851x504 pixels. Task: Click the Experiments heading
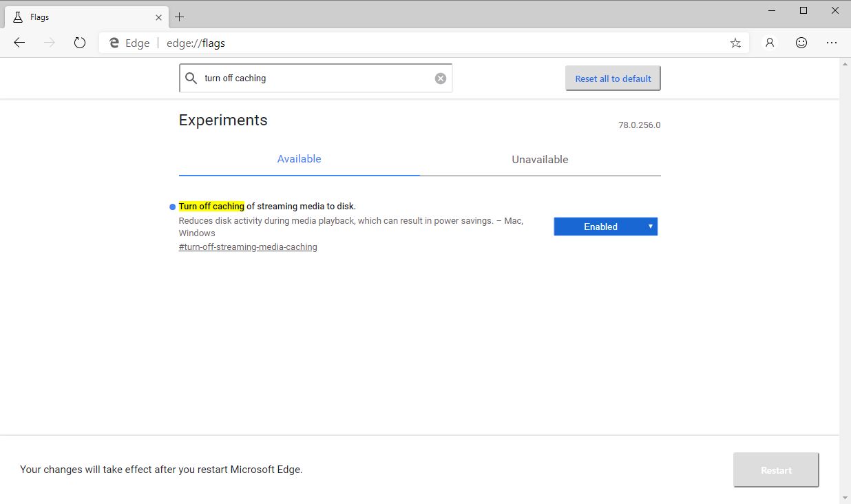pyautogui.click(x=223, y=120)
